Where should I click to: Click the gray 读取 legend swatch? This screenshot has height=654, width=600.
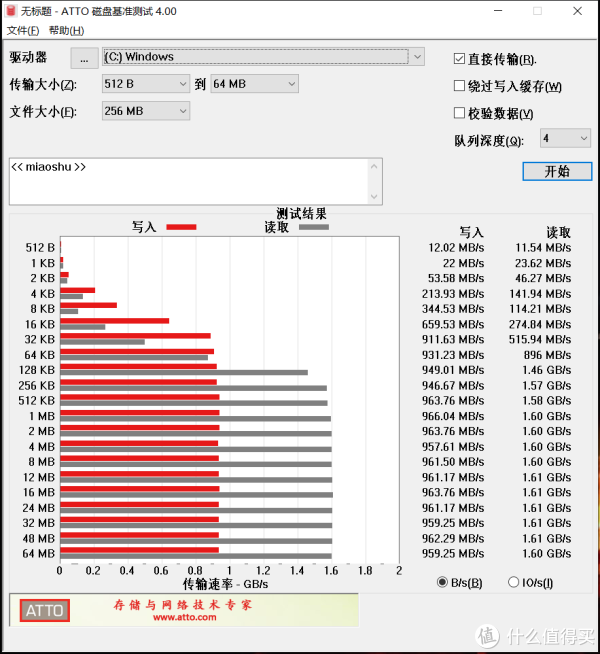pos(314,227)
